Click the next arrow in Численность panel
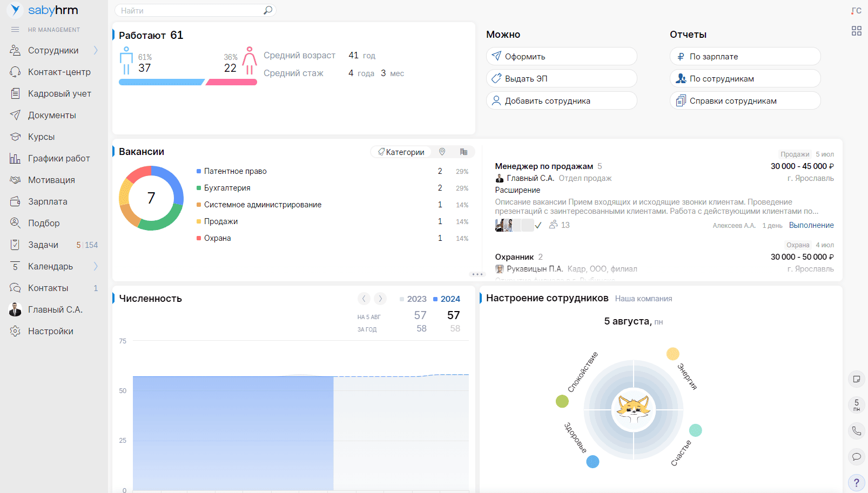The image size is (868, 493). pos(380,298)
